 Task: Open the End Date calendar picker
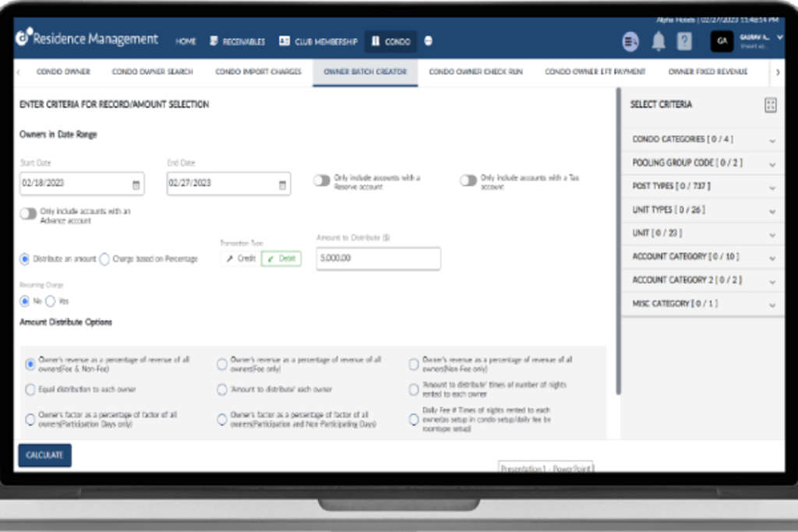point(282,185)
